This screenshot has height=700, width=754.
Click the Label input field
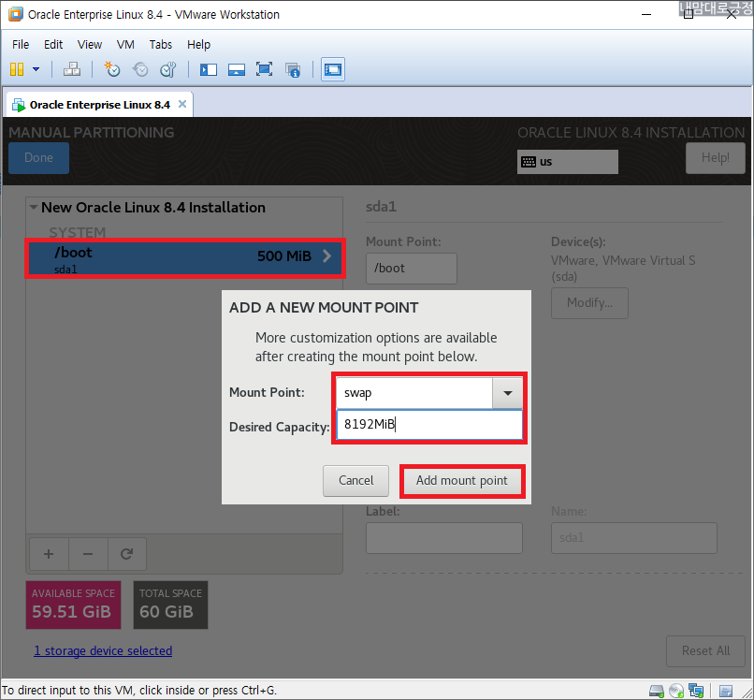click(x=443, y=538)
